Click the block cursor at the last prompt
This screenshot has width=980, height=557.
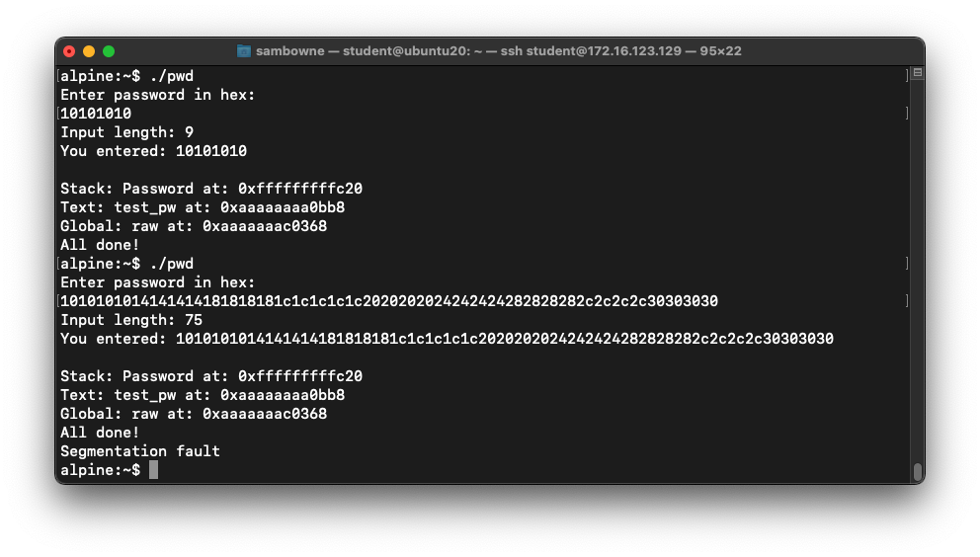[153, 470]
